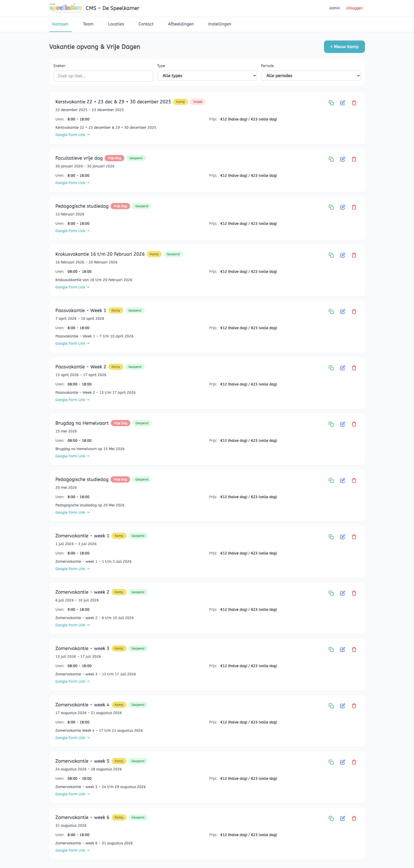Click the De Speelkamer logo
The height and width of the screenshot is (868, 414).
point(66,8)
